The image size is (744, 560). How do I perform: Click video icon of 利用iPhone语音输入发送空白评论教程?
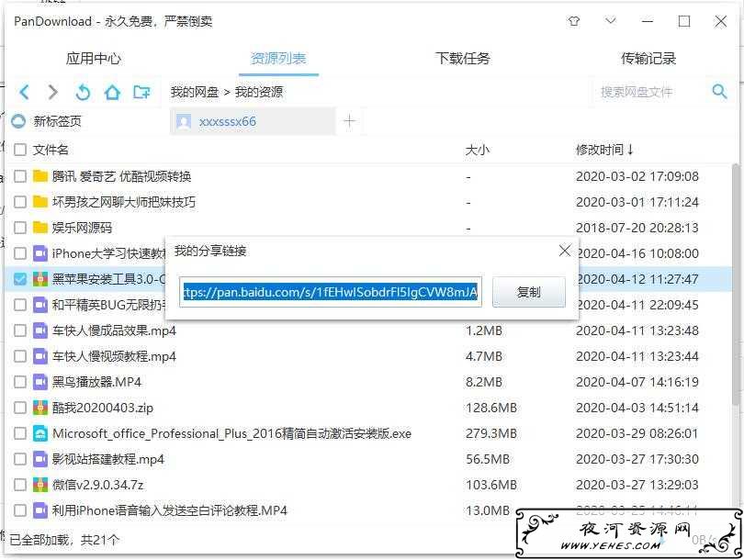point(40,510)
